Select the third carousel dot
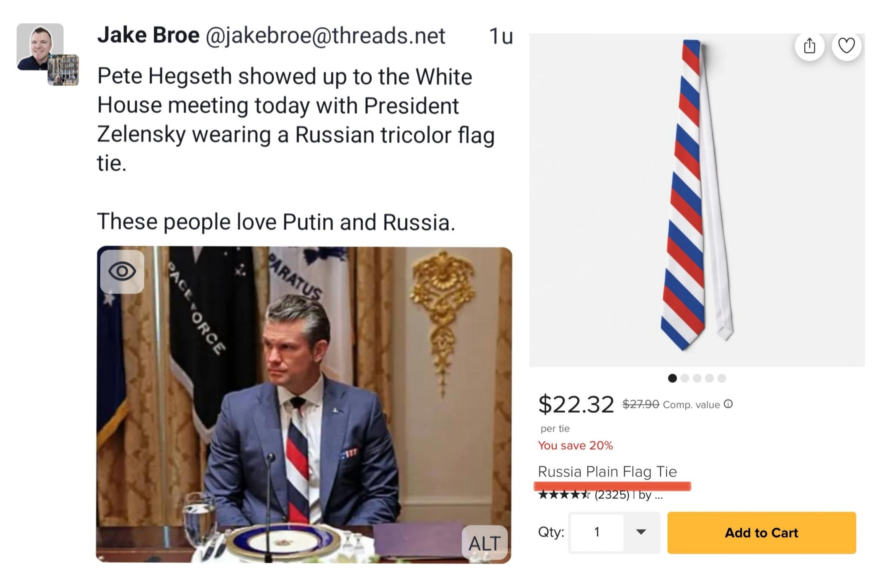Viewport: 876px width, 588px height. pyautogui.click(x=697, y=378)
